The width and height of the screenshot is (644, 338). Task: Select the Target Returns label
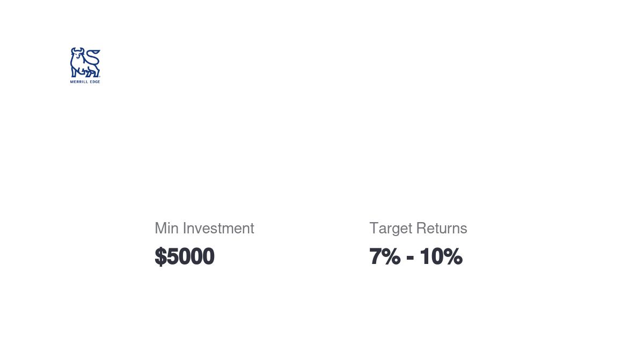tap(418, 228)
